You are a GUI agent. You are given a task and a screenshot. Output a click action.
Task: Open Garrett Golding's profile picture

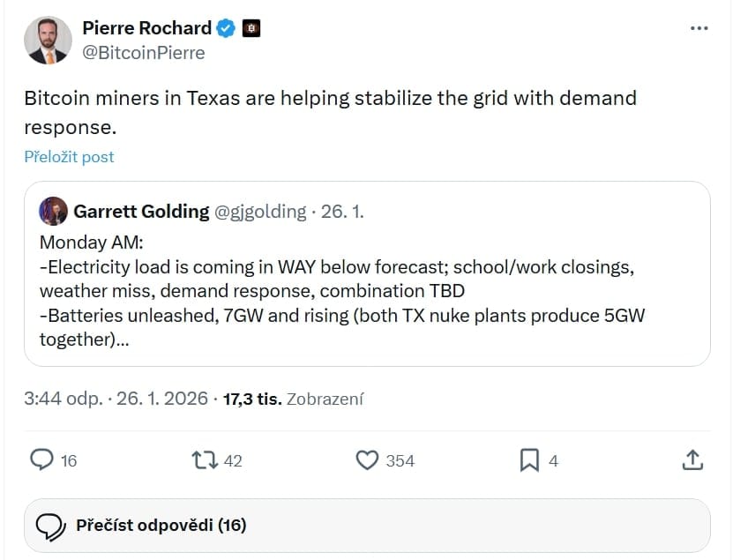pyautogui.click(x=53, y=211)
